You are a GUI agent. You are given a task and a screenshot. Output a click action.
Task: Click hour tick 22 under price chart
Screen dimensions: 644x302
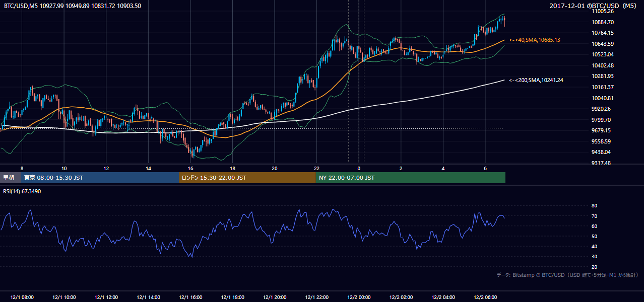tap(316, 168)
